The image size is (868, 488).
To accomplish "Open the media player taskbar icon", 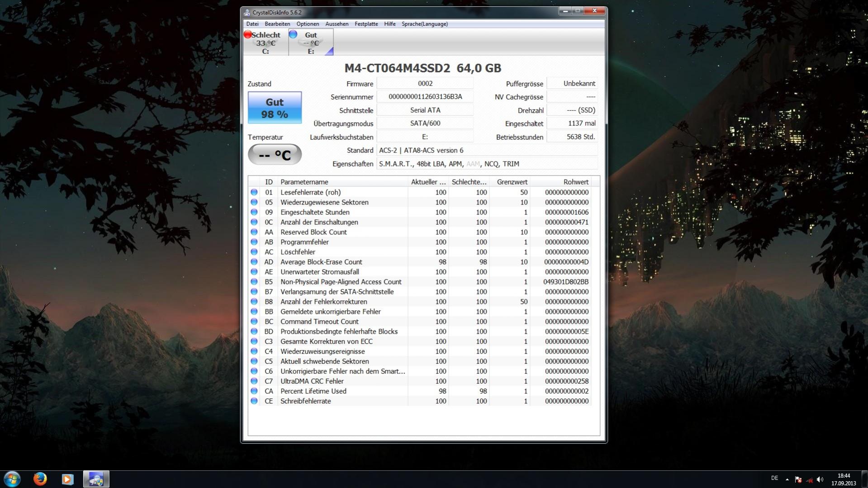I will click(x=68, y=479).
